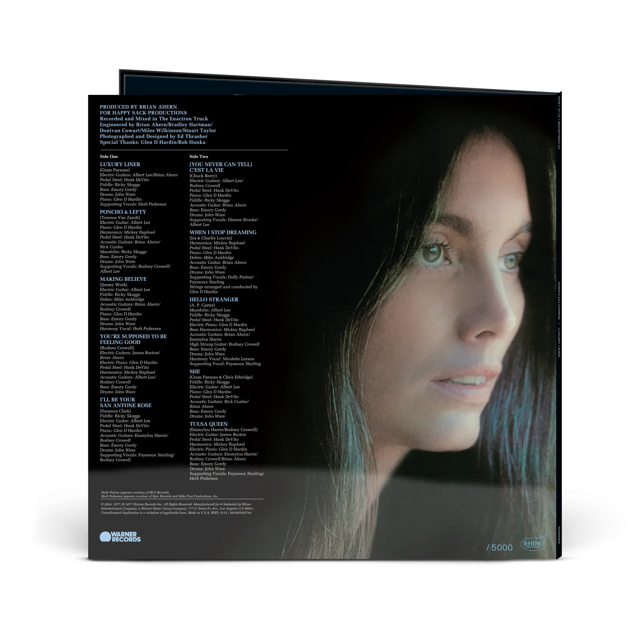This screenshot has width=644, height=644.
Task: Click the '(Chuck Berry)' writer credit
Action: pos(203,176)
